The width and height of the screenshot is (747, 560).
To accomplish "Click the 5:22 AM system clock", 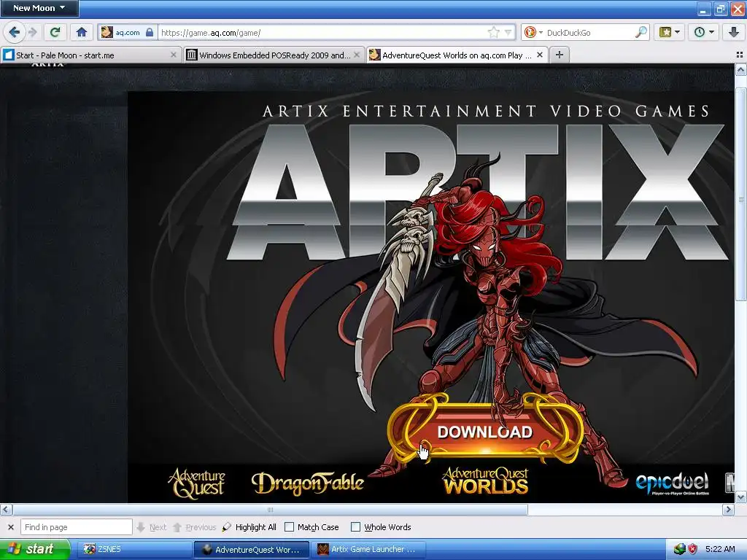I will (720, 549).
